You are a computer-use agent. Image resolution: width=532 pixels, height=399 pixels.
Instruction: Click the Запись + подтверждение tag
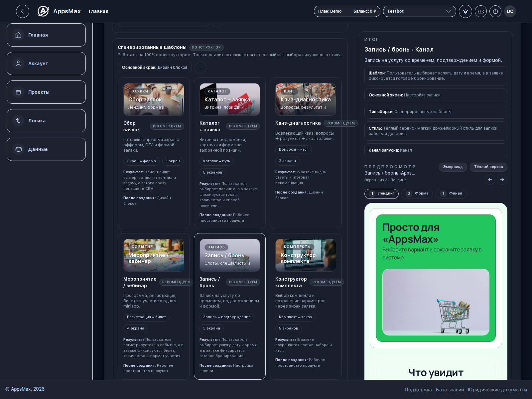coord(227,317)
